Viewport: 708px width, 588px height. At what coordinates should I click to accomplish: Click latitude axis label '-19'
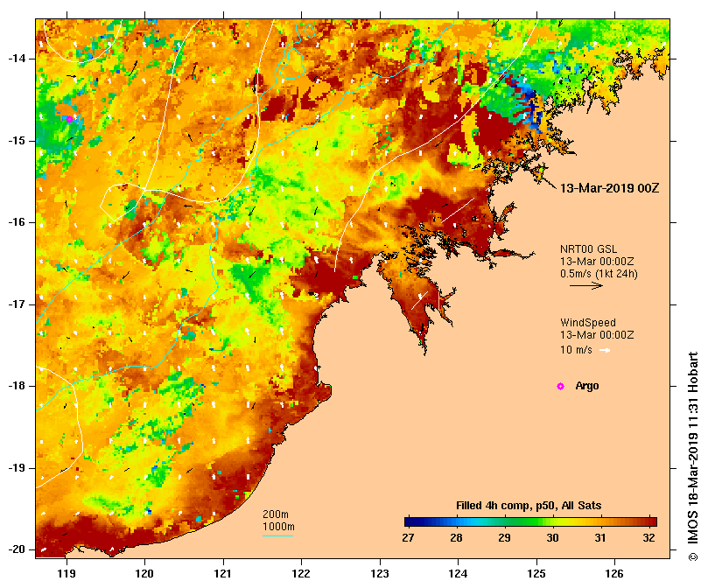click(x=17, y=468)
